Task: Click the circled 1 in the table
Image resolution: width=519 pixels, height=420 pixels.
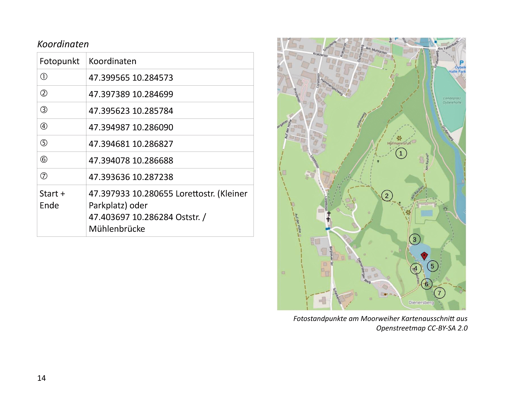Action: [x=44, y=77]
